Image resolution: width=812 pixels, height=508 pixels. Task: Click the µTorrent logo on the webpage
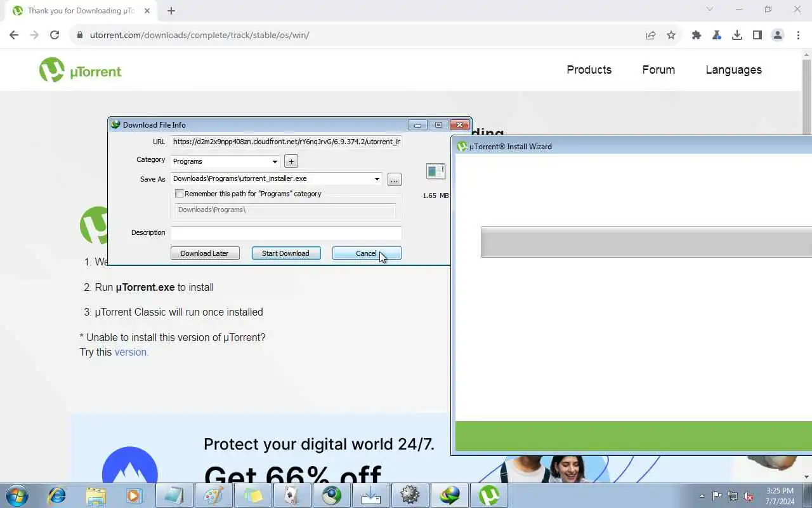click(x=80, y=70)
